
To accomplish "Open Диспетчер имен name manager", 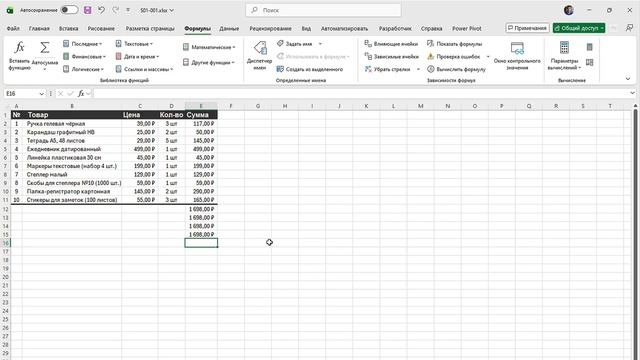I will (260, 56).
